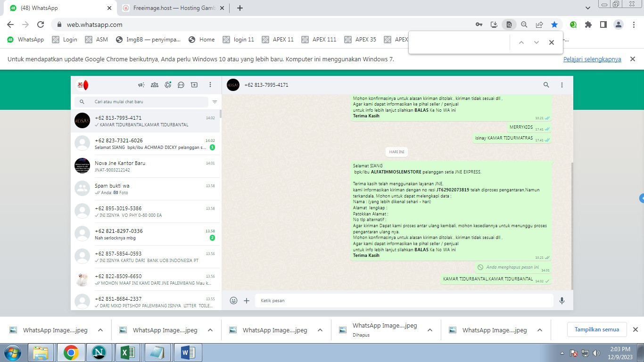
Task: Click the 'Ketik pesan' message input
Action: coord(404,300)
